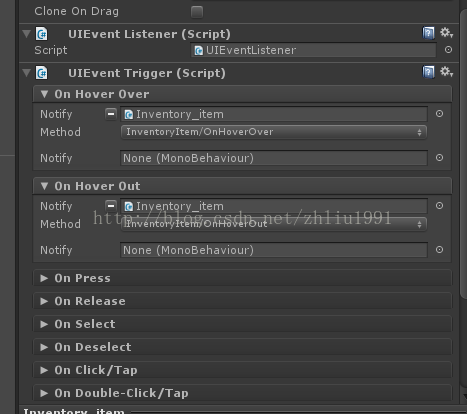Open picker for empty On Hover Over Notify
This screenshot has width=467, height=414.
(439, 158)
